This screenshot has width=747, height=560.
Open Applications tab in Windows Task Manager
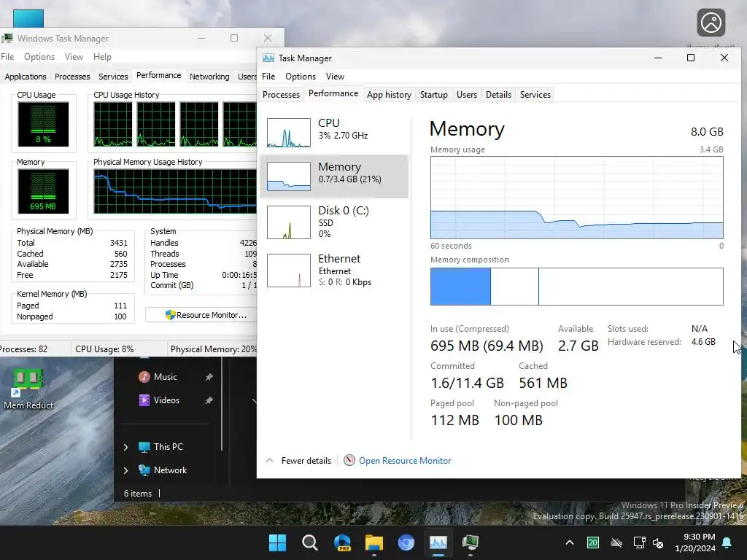(26, 76)
